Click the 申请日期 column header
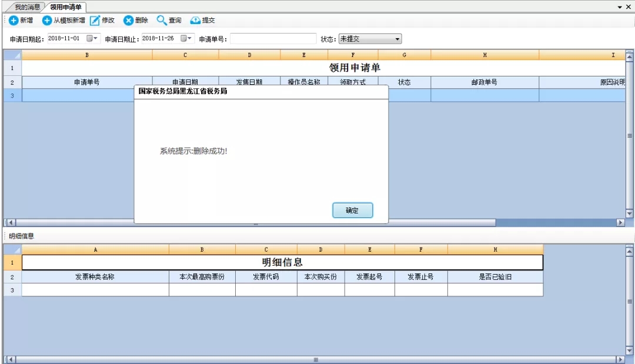 click(185, 81)
